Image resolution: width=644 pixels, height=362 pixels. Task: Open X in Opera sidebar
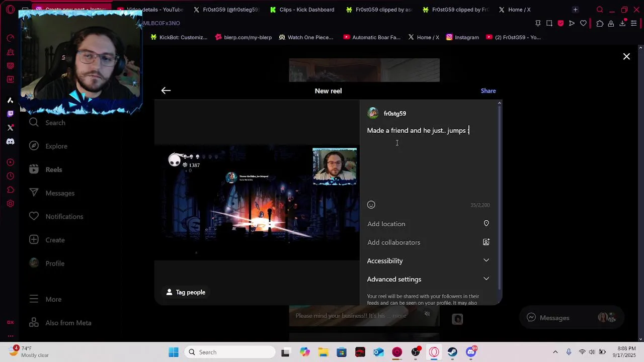tap(10, 128)
